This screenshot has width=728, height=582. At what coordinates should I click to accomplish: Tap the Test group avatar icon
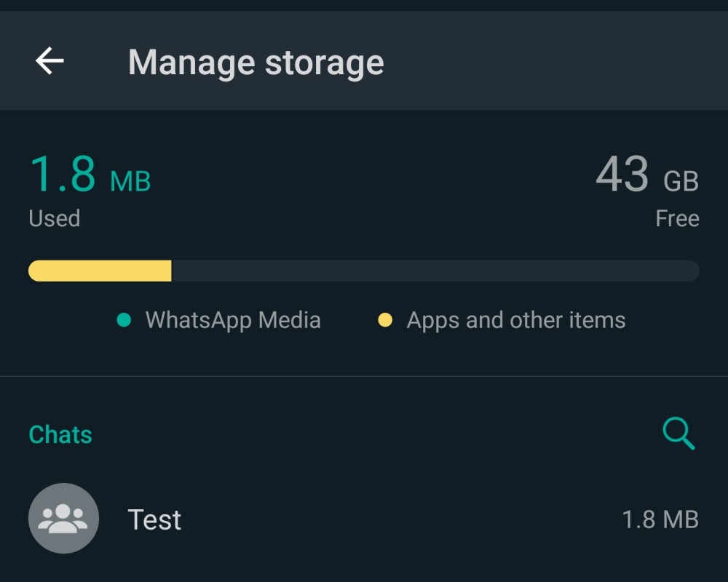coord(63,519)
